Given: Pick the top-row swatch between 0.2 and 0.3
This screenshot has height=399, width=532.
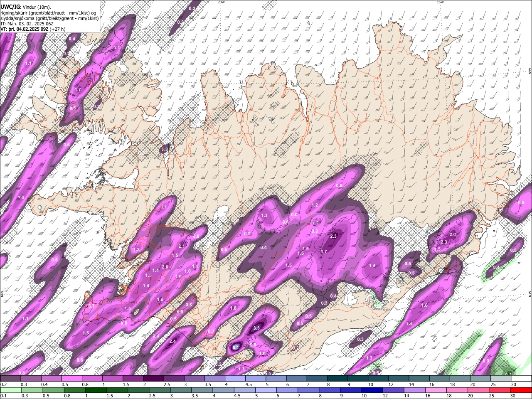Looking at the screenshot, I should pyautogui.click(x=10, y=378).
